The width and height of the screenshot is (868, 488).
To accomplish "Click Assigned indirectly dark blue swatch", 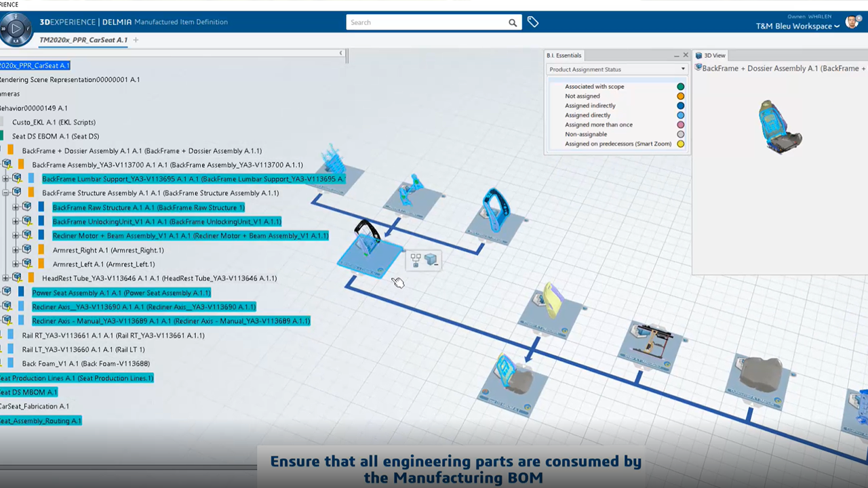I will pyautogui.click(x=680, y=106).
